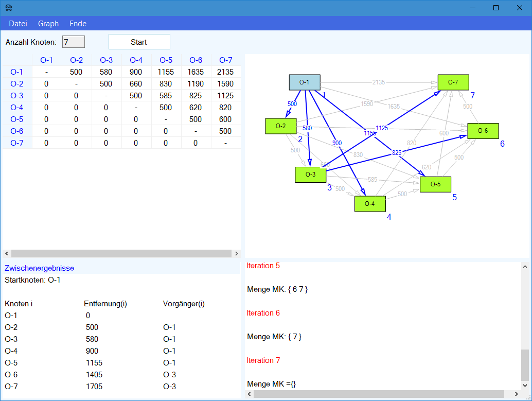Click the application icon in title bar

click(x=9, y=8)
